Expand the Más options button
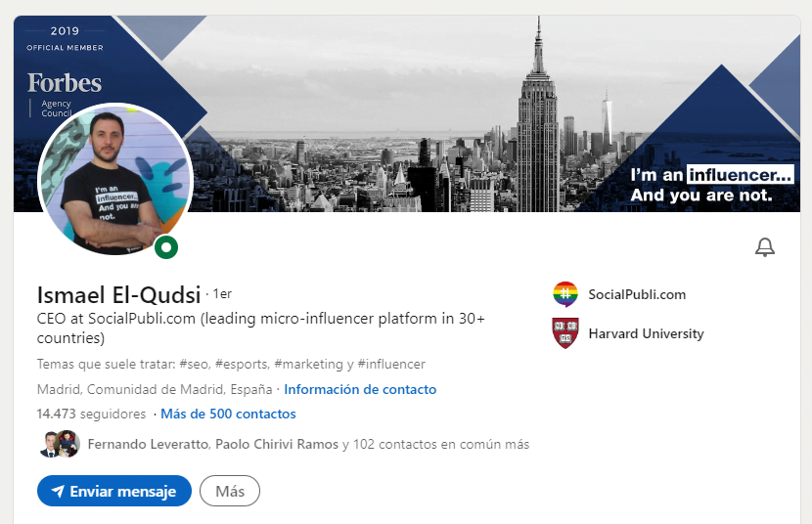Image resolution: width=812 pixels, height=524 pixels. click(230, 491)
